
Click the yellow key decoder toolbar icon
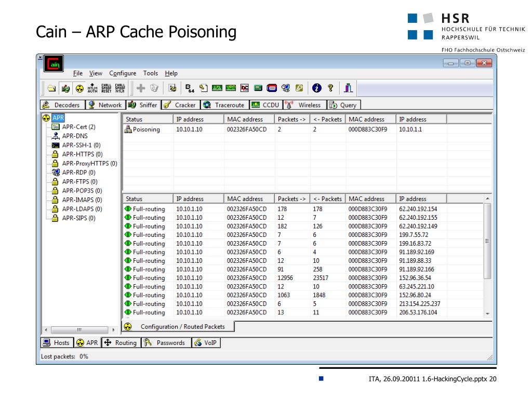(299, 88)
